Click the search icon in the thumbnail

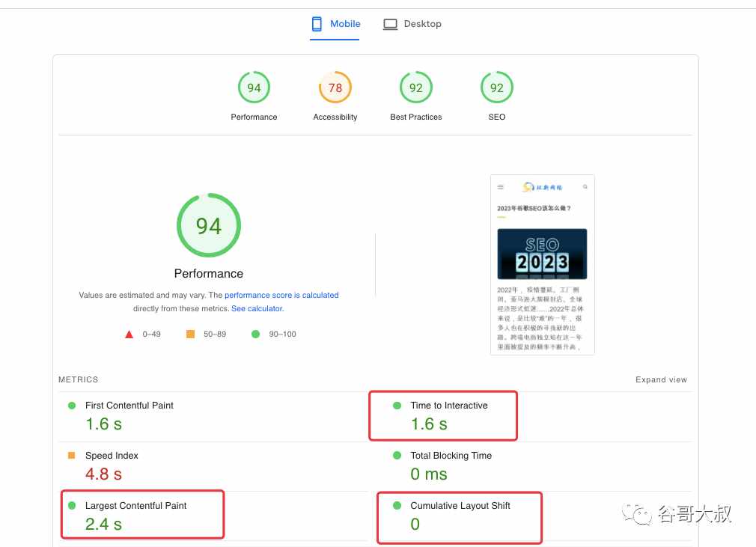point(585,186)
